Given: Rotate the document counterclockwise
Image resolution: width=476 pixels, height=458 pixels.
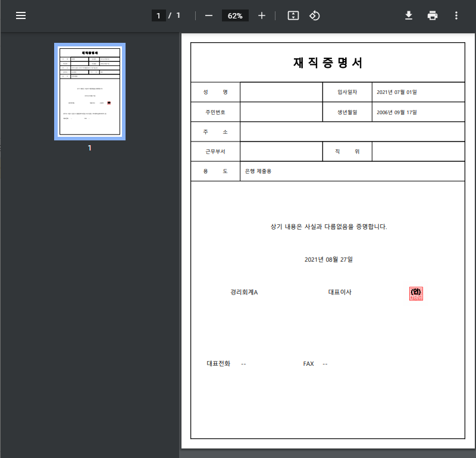Looking at the screenshot, I should click(x=315, y=15).
